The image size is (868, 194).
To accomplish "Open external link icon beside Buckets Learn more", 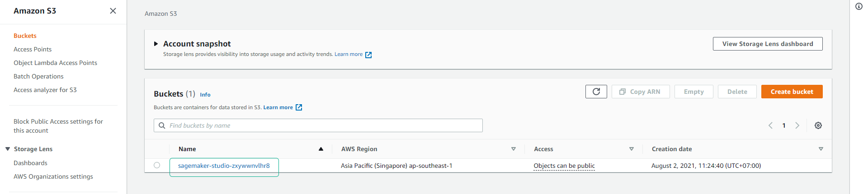I will [x=299, y=107].
